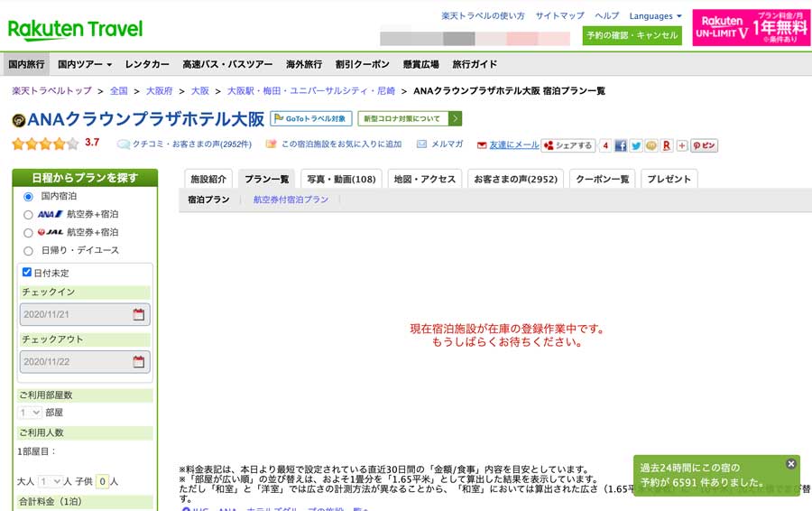
Task: Open the 国内旅行 menu item
Action: [x=26, y=64]
